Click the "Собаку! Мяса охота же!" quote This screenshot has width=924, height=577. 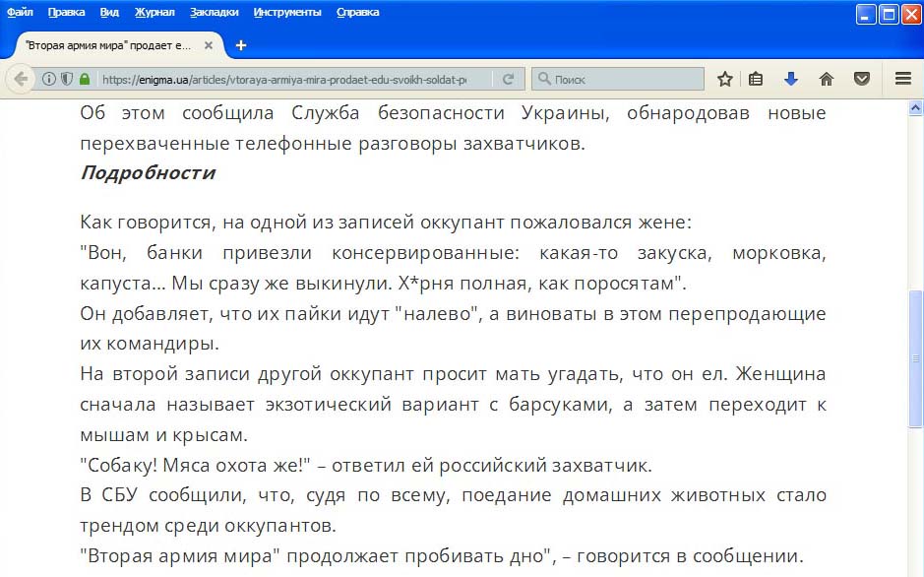(x=195, y=465)
